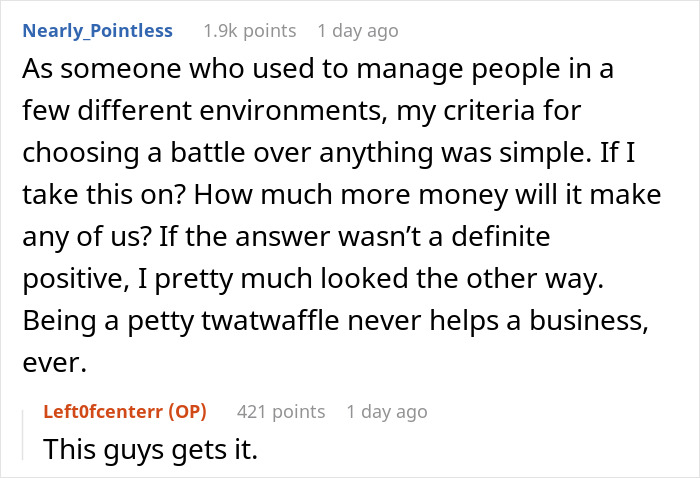Image resolution: width=700 pixels, height=478 pixels.
Task: Click the line starting "positive, I pretty much"
Action: tap(313, 278)
